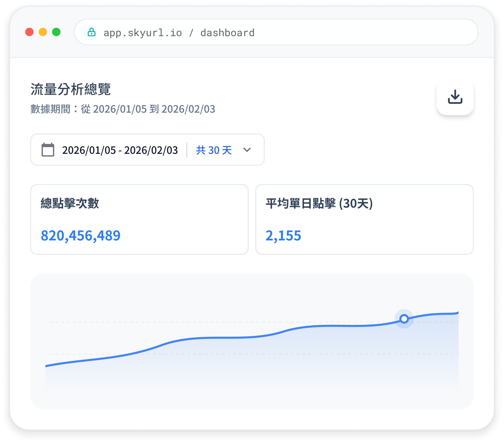Image resolution: width=504 pixels, height=443 pixels.
Task: Click the download report icon button
Action: coord(455,97)
